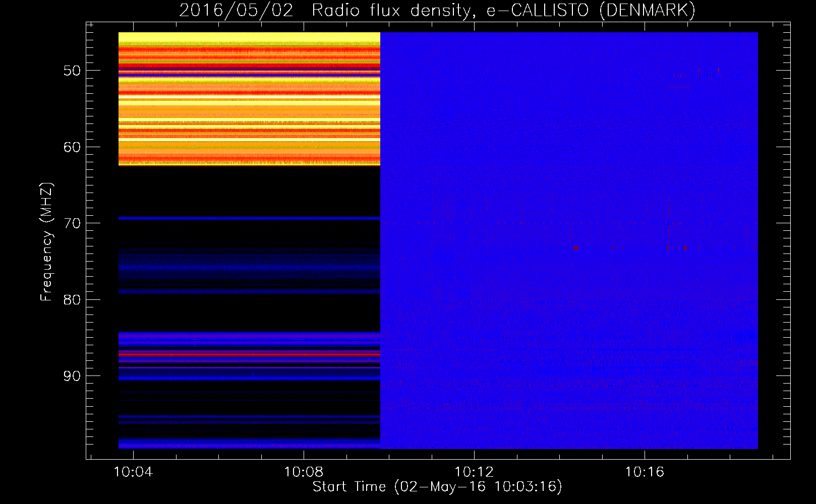Click the 10:16 time tick label

(645, 472)
